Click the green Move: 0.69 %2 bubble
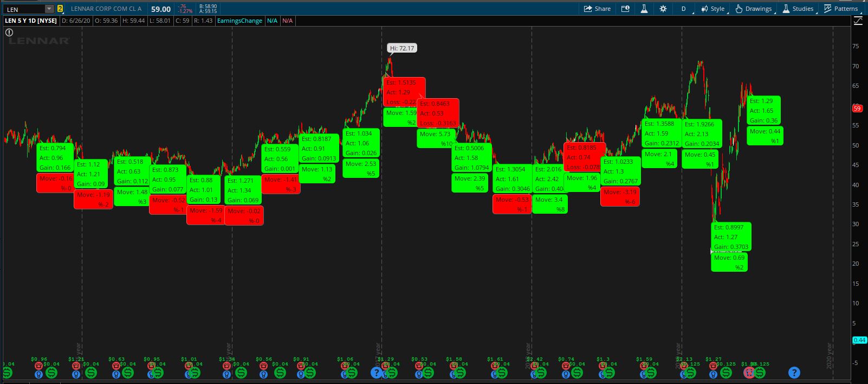868x384 pixels. 729,262
